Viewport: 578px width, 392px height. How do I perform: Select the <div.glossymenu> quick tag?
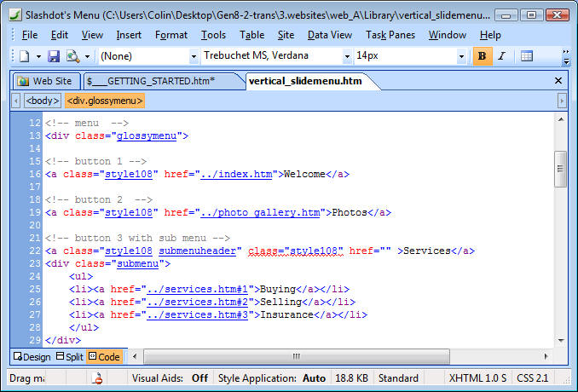coord(105,101)
